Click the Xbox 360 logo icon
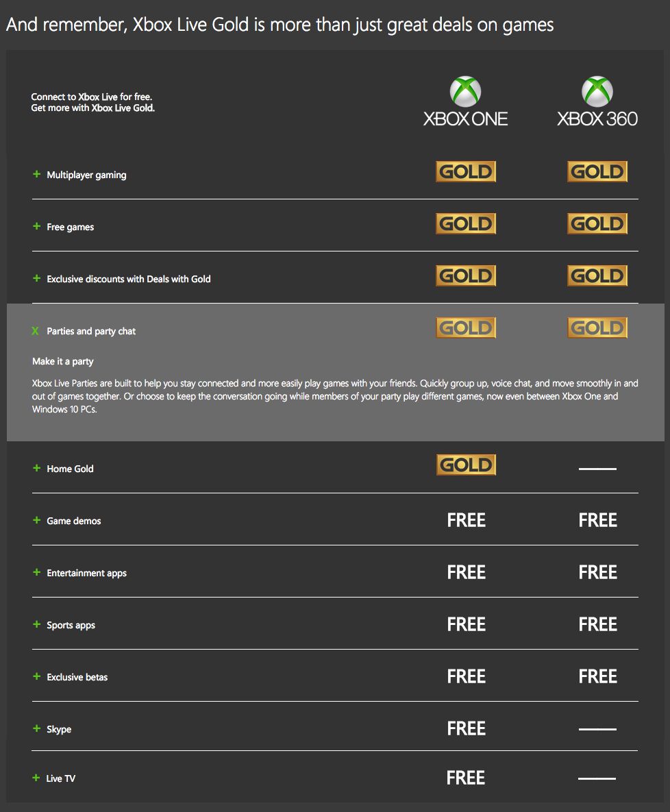670x812 pixels. pyautogui.click(x=597, y=93)
